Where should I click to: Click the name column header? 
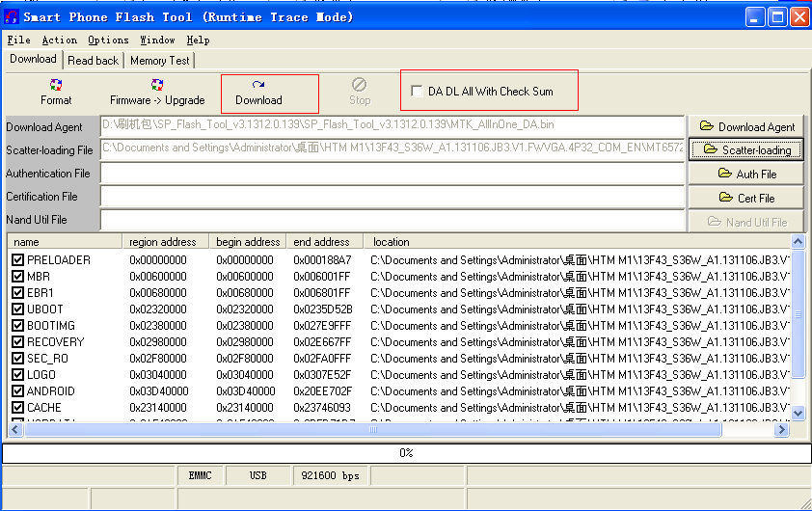coord(65,242)
